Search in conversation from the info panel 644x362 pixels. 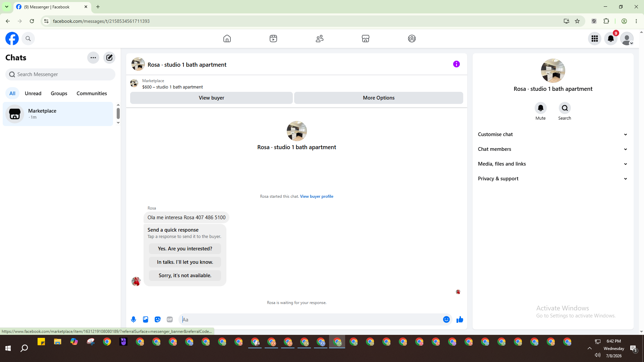click(565, 108)
